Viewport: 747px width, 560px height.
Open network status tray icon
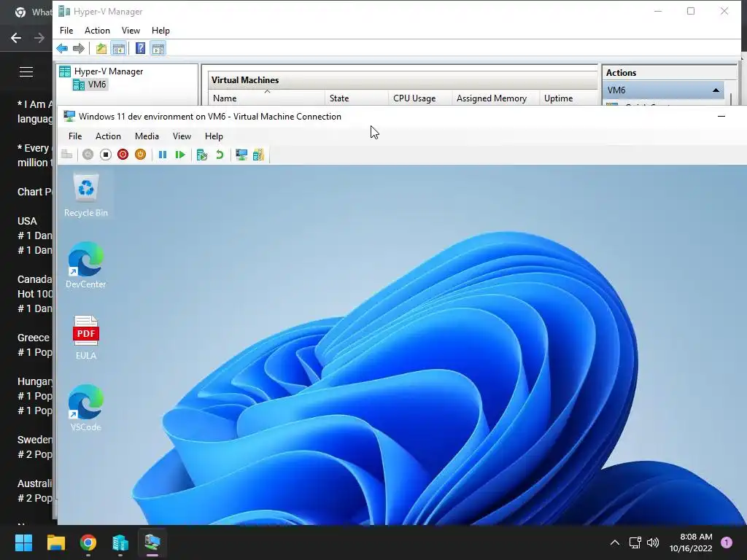[x=635, y=542]
